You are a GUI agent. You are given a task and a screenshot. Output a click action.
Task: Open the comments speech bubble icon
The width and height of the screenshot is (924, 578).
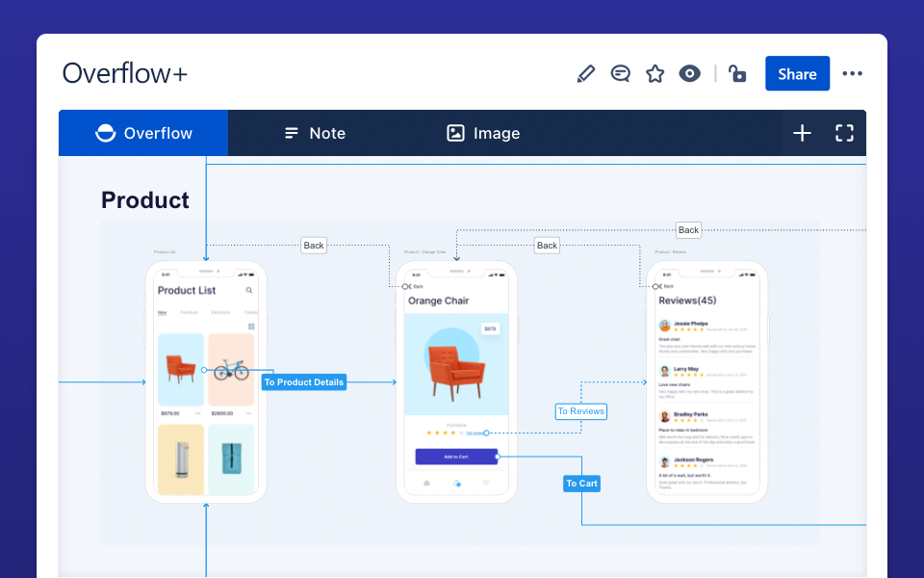point(620,74)
